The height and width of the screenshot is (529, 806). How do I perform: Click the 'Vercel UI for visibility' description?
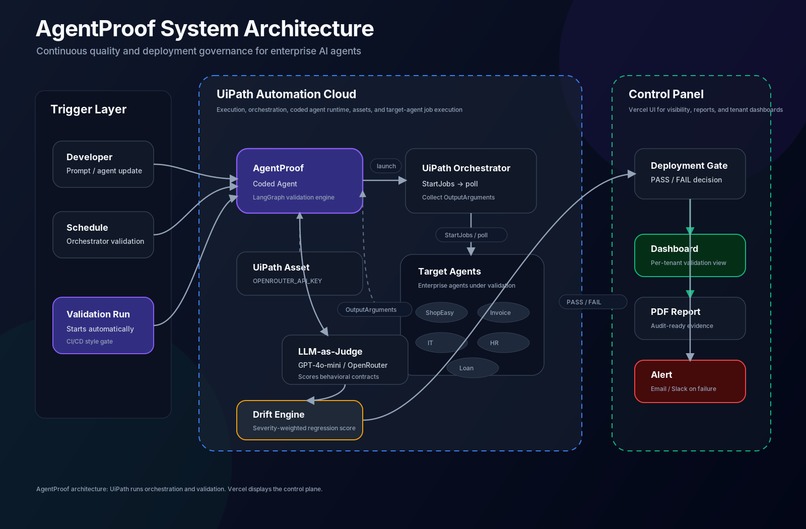706,110
